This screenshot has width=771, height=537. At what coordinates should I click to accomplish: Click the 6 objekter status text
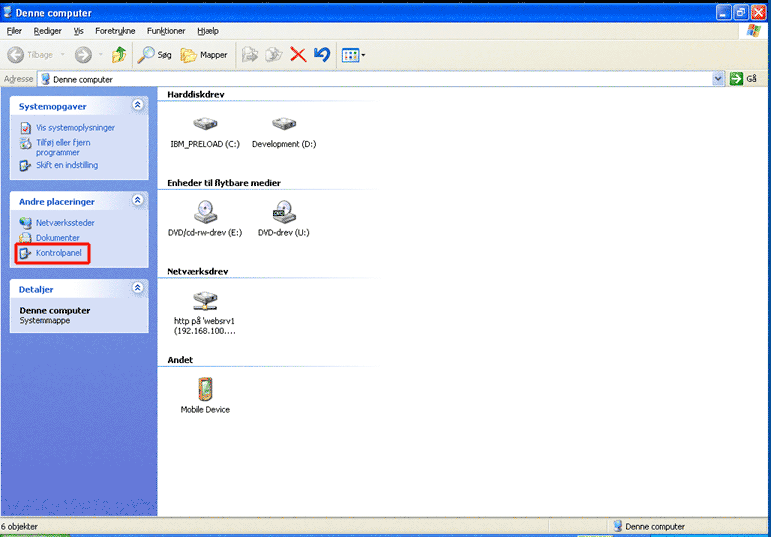pos(19,527)
